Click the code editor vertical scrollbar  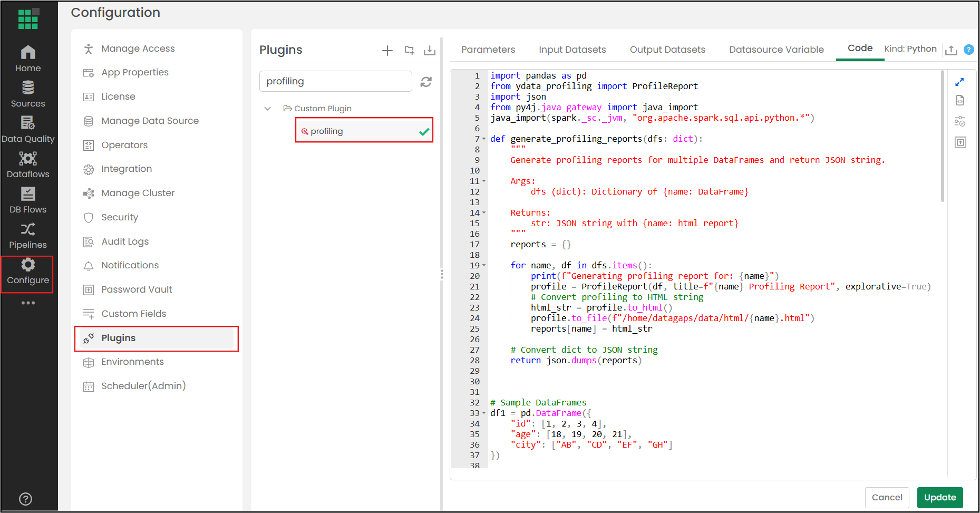click(943, 137)
